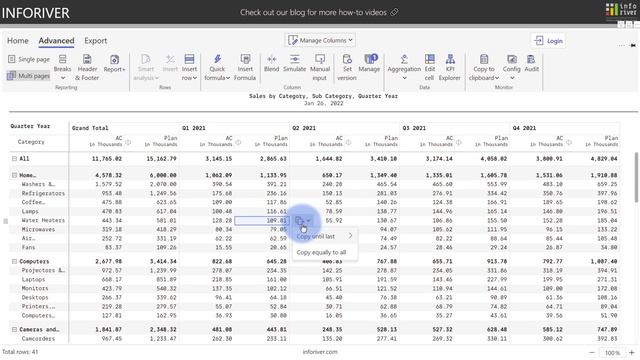Select the Laptops row label
Image resolution: width=640 pixels, height=360 pixels.
pos(33,280)
